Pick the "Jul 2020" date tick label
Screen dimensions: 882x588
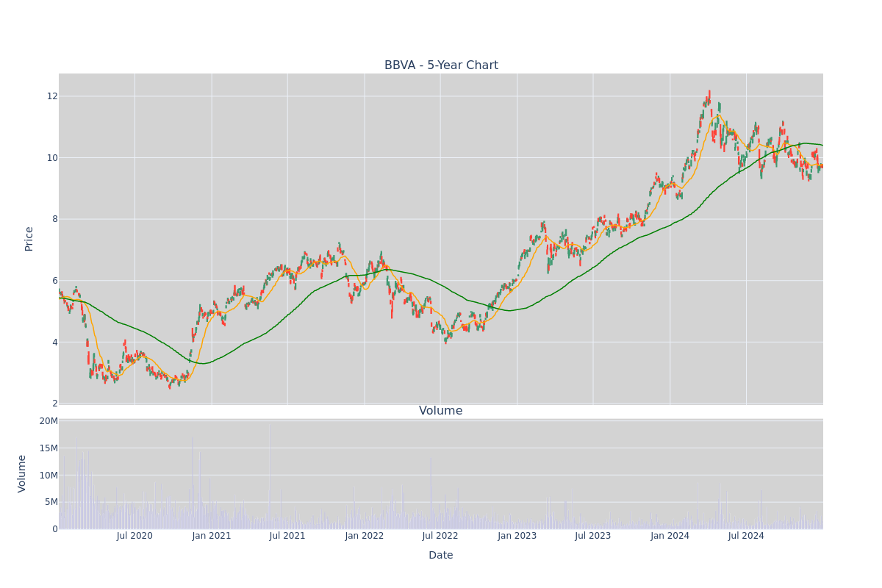(135, 536)
